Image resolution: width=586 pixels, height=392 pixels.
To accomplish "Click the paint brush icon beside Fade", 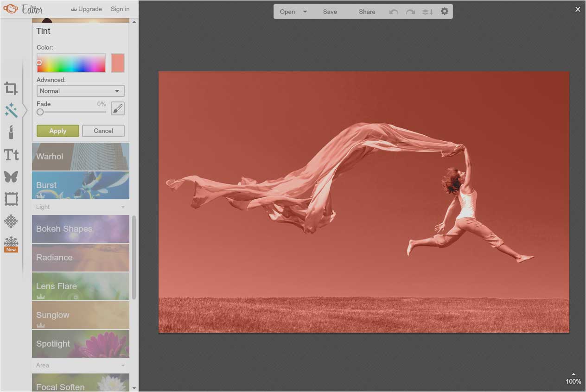I will 118,108.
